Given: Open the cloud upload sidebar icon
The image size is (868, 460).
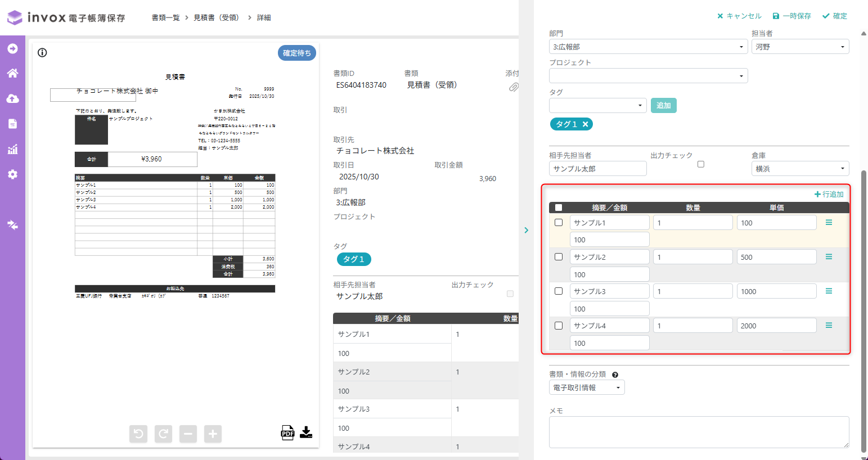Looking at the screenshot, I should (12, 98).
